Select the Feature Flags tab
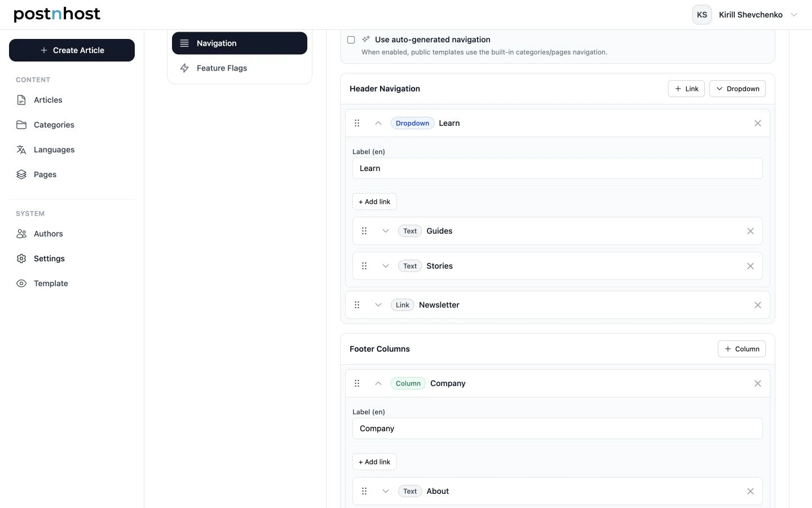 click(x=240, y=68)
